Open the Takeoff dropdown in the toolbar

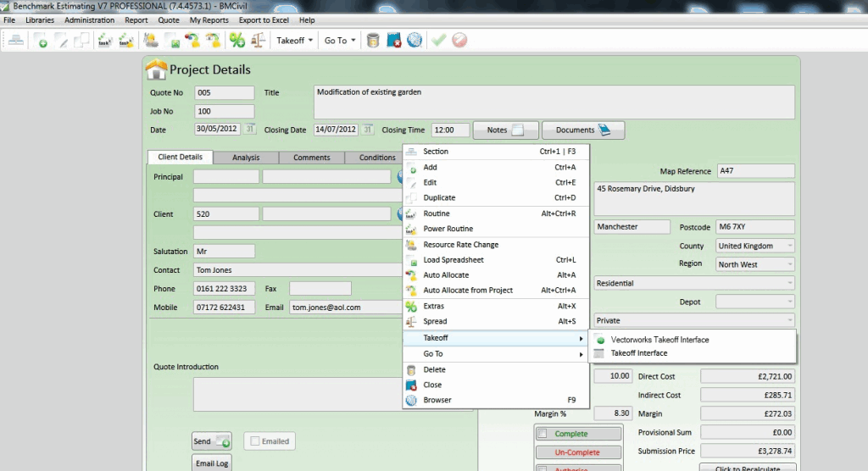294,41
